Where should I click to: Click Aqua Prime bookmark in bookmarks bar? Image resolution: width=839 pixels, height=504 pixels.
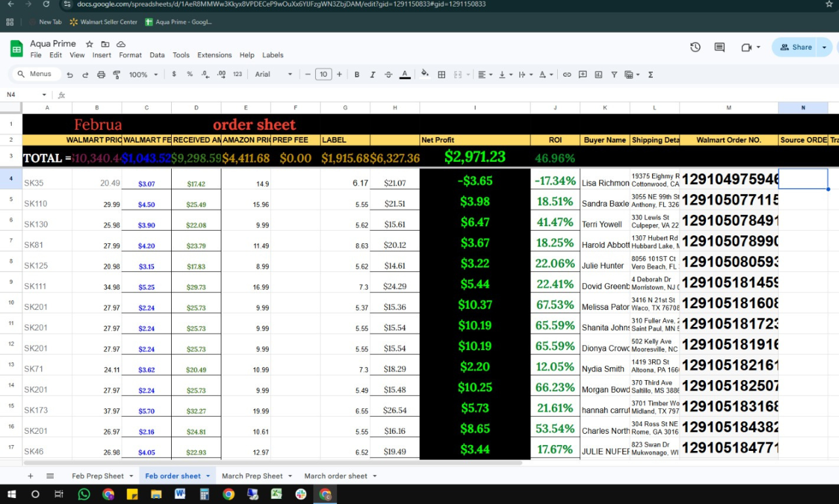click(x=178, y=22)
